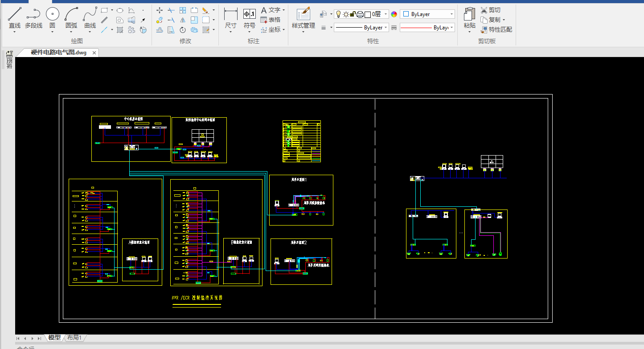Select the 多段线 polyline tool
The width and height of the screenshot is (644, 349).
(x=33, y=18)
